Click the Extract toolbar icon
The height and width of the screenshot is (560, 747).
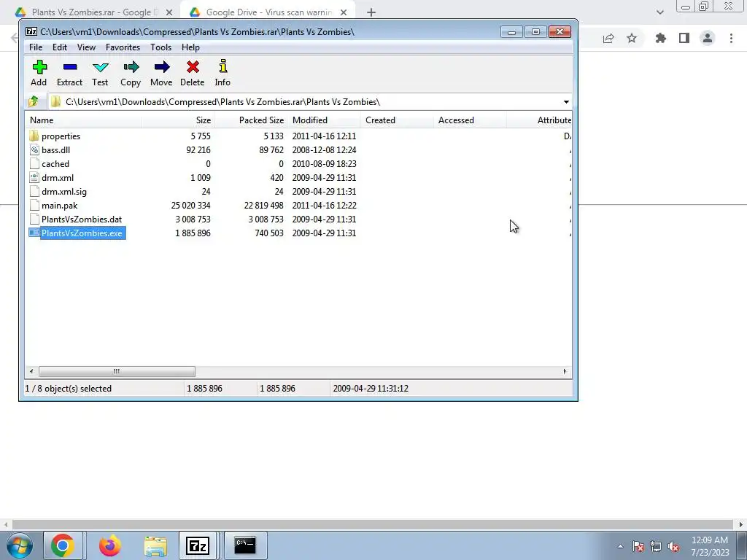69,67
